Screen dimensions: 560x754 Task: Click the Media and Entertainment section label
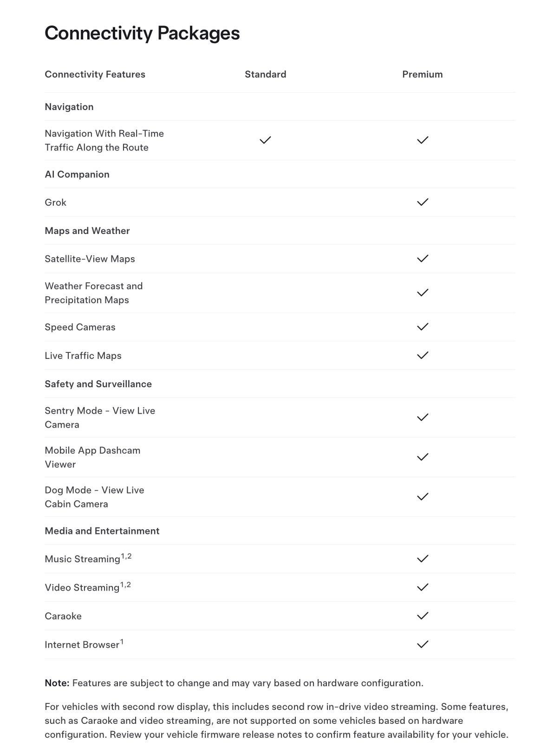102,531
